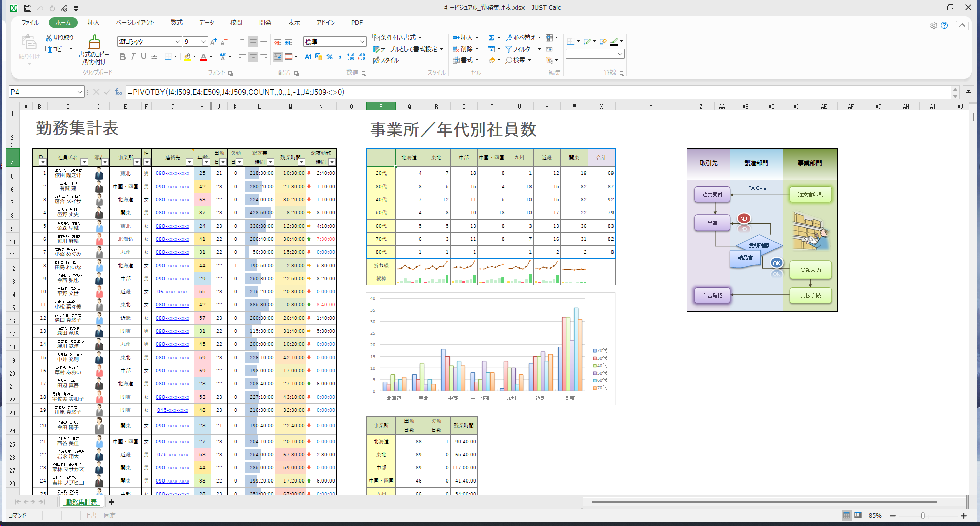Click the add new sheet plus icon
This screenshot has height=526, width=980.
tap(112, 502)
